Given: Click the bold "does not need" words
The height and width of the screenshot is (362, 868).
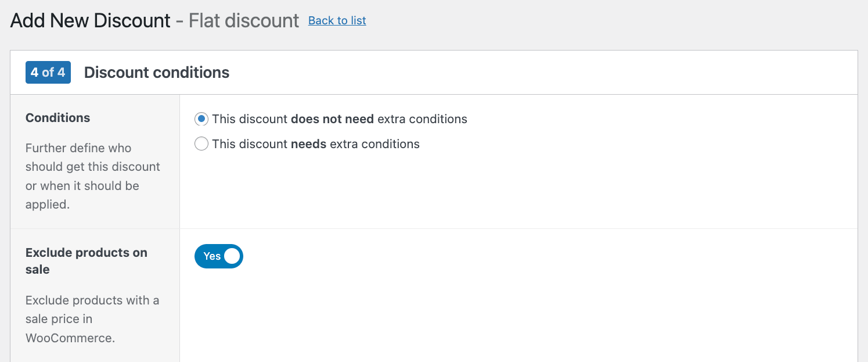Looking at the screenshot, I should click(x=333, y=119).
